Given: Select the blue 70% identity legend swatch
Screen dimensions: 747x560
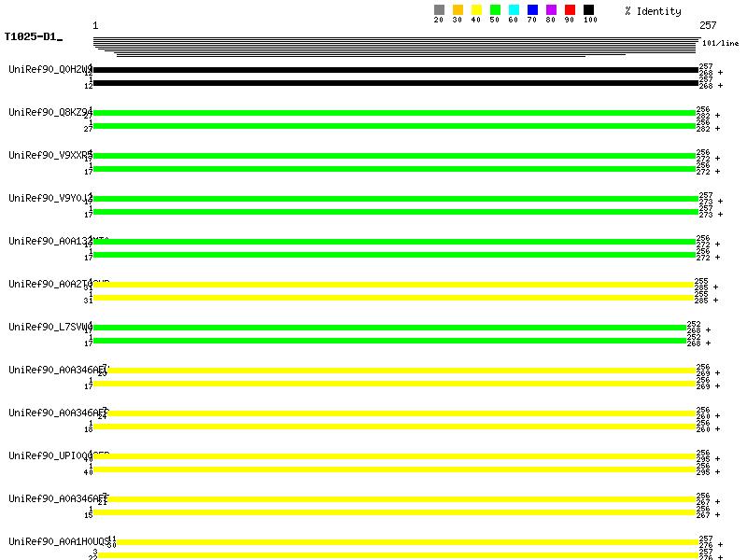Looking at the screenshot, I should [532, 9].
